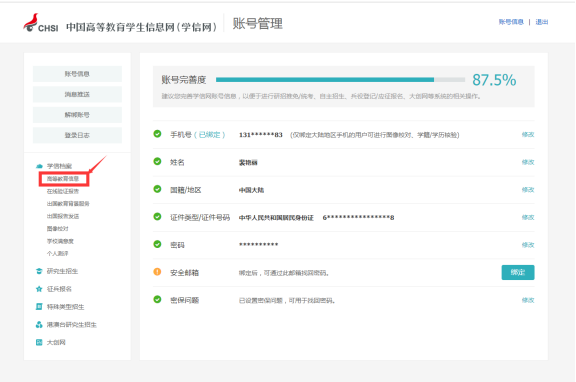
Task: Open the 账号信息 tab in the sidebar
Action: (77, 74)
